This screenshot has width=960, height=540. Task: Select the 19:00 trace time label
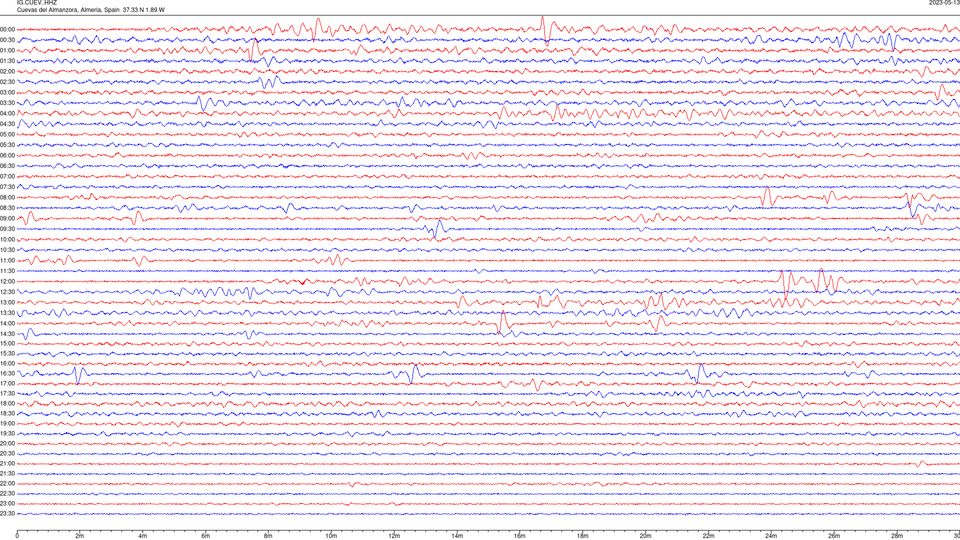pos(7,424)
